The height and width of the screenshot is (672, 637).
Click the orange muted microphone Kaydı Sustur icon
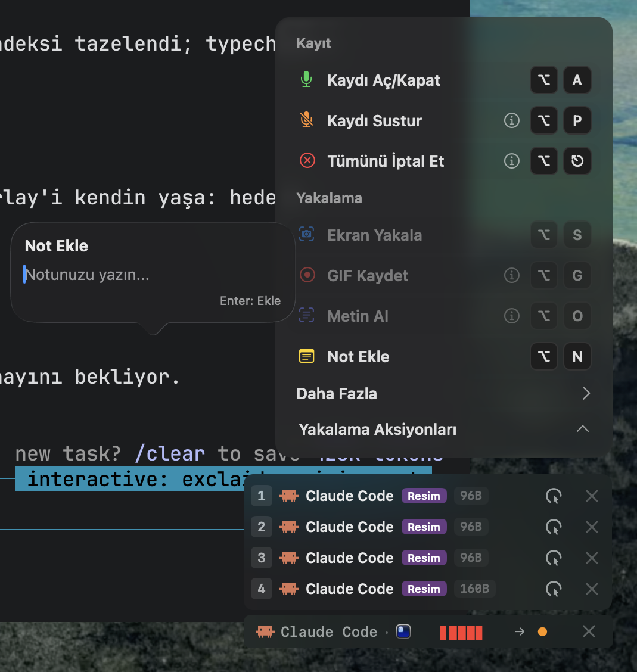click(x=306, y=120)
